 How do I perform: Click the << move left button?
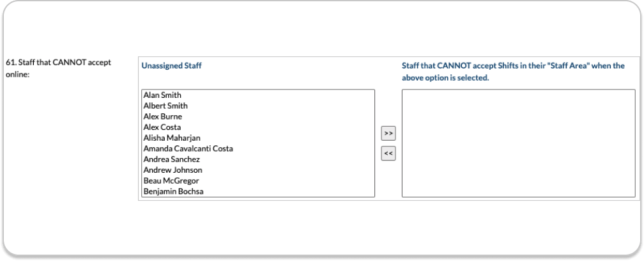388,154
